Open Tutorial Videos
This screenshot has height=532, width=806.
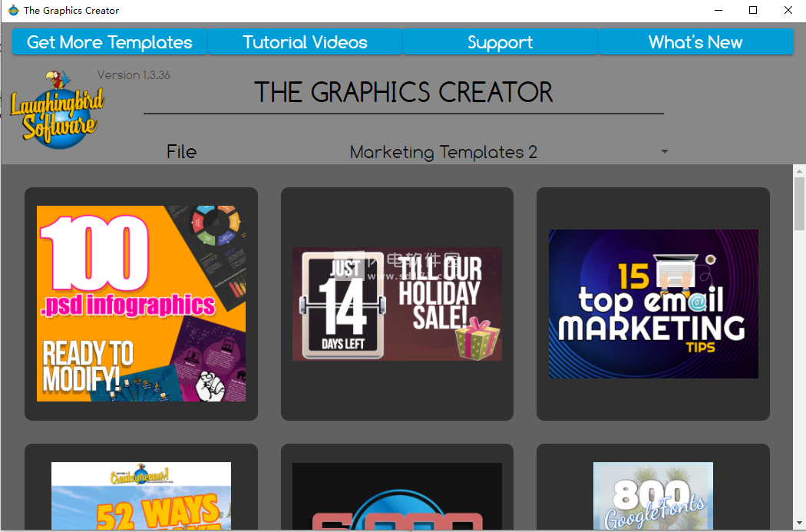[x=305, y=41]
